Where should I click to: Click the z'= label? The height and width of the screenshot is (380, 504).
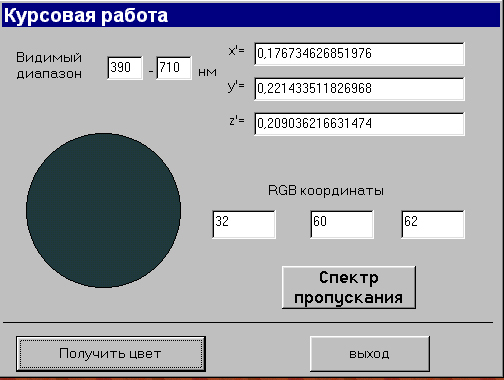click(237, 121)
